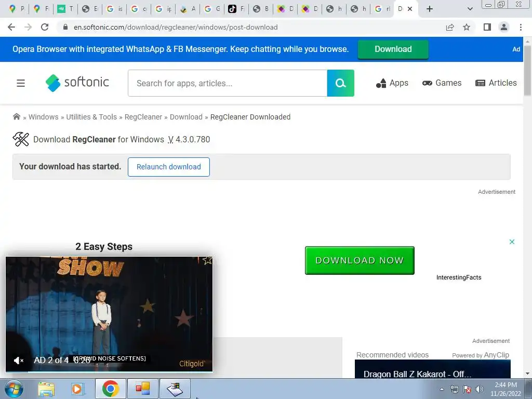This screenshot has height=399, width=532.
Task: Click the AnyClip powered-by link
Action: click(x=496, y=355)
